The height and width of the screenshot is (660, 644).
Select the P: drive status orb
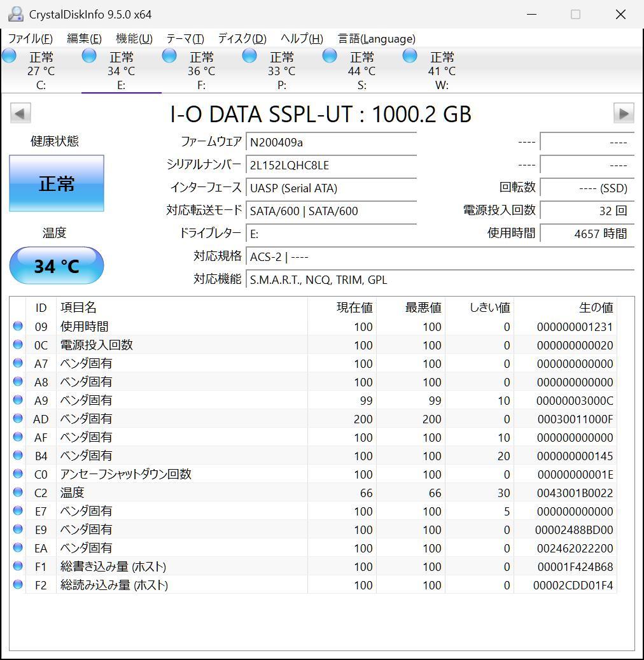pyautogui.click(x=249, y=55)
